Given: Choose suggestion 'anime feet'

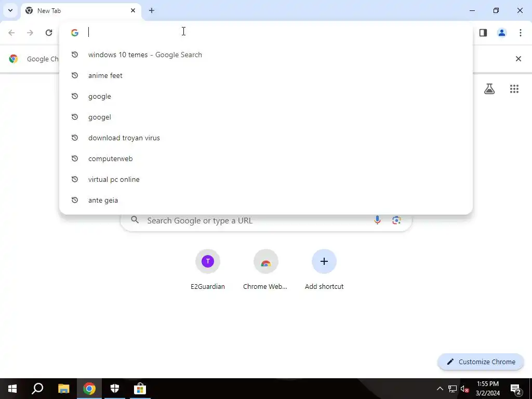Looking at the screenshot, I should pyautogui.click(x=265, y=75).
